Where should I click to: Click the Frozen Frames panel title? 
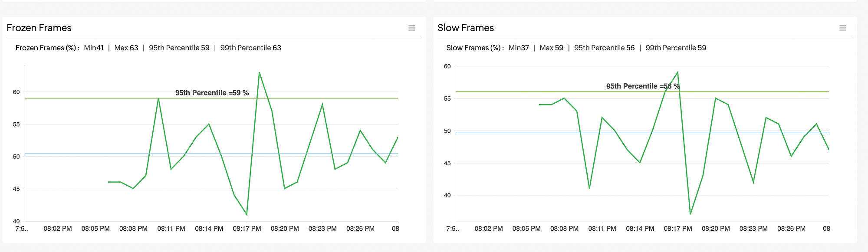tap(39, 28)
